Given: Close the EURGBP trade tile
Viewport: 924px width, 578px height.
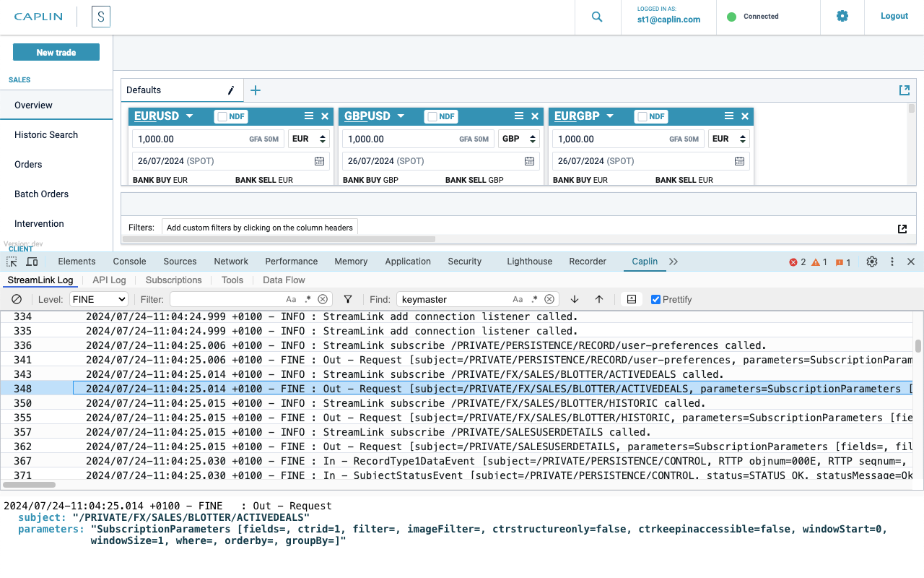Looking at the screenshot, I should pyautogui.click(x=745, y=116).
